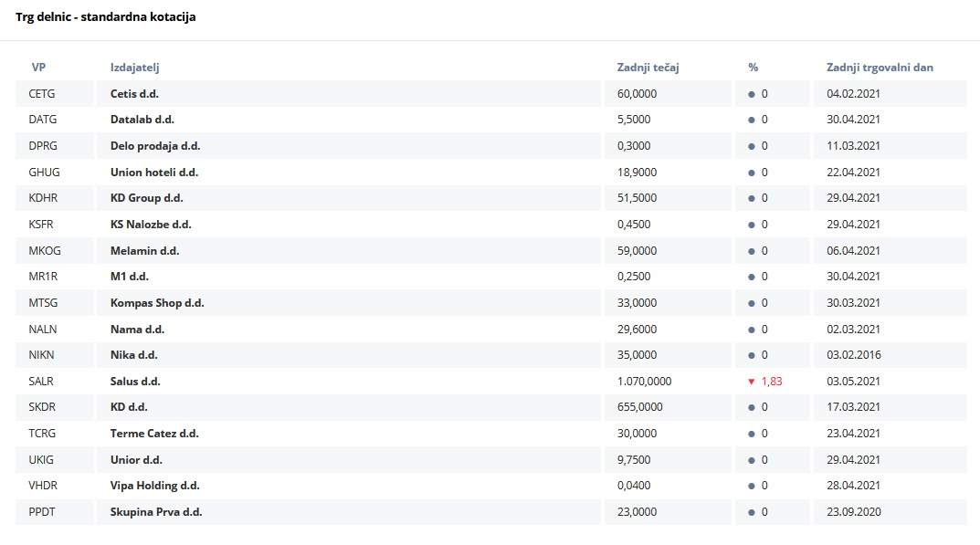Image resolution: width=980 pixels, height=545 pixels.
Task: Click the date 22.04.2021
Action: click(853, 172)
